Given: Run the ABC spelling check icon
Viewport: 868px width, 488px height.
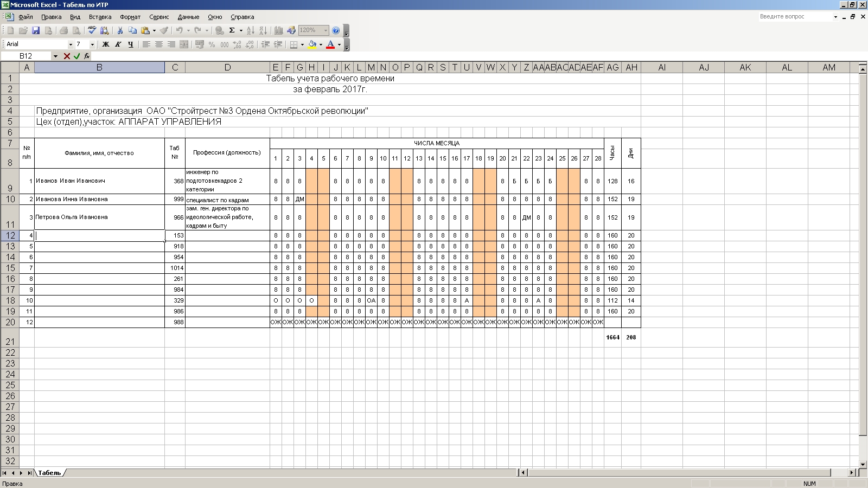Looking at the screenshot, I should 92,30.
